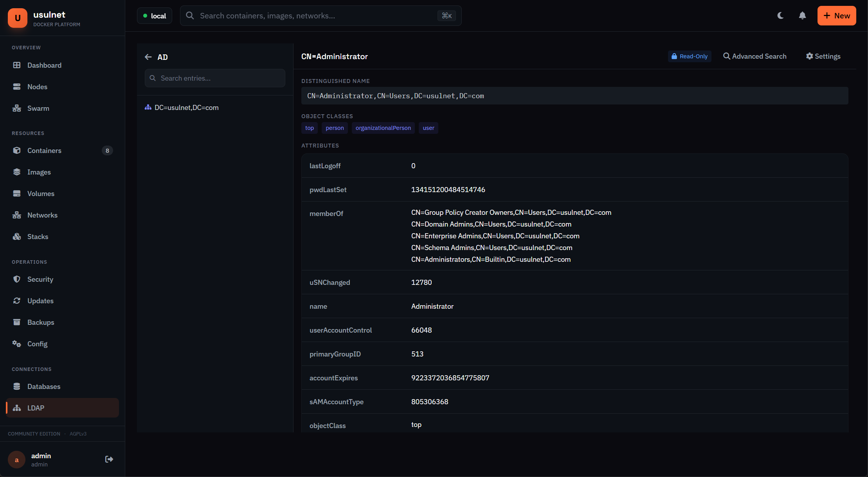Open the Security operations page
Screen dimensions: 868x477
point(40,279)
